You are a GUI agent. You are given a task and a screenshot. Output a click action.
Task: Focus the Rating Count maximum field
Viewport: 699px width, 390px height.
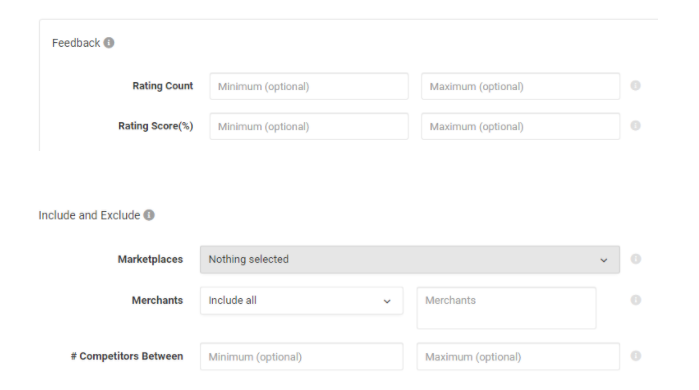520,86
